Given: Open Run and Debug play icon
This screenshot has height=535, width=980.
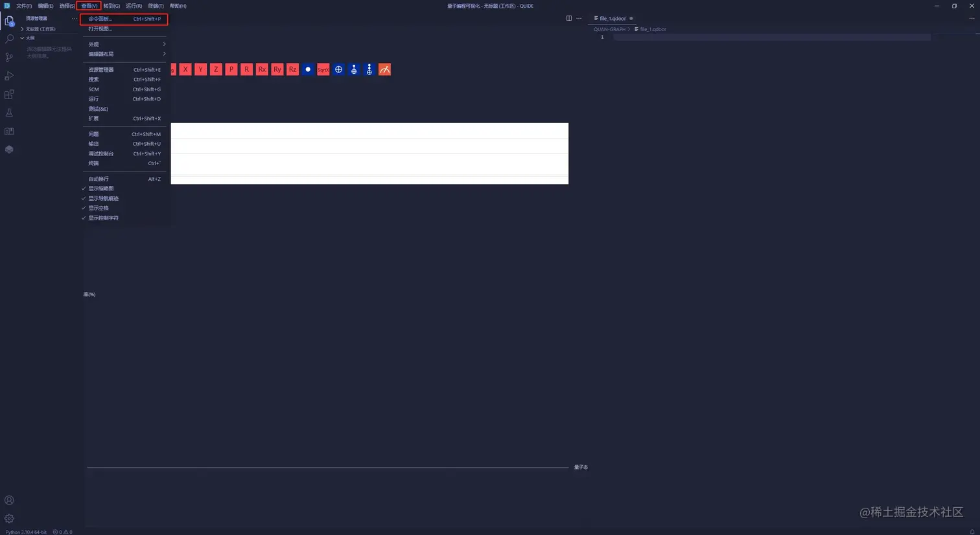Looking at the screenshot, I should pos(9,76).
